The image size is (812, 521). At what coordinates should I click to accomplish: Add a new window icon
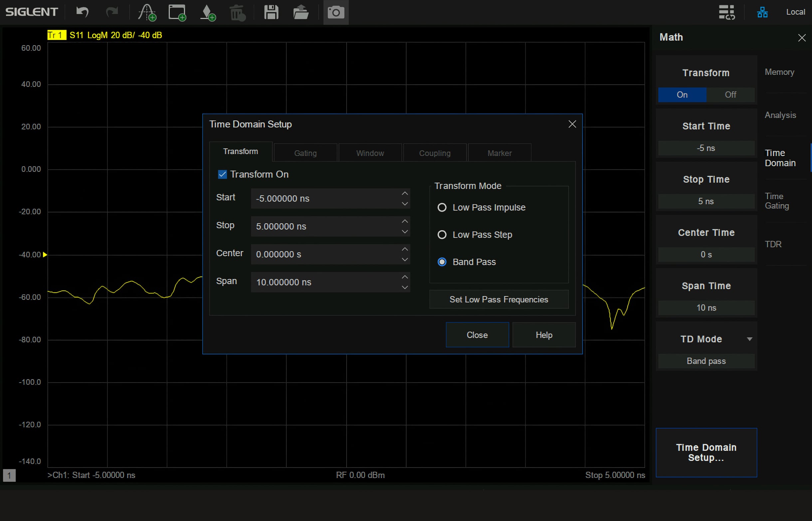(177, 13)
